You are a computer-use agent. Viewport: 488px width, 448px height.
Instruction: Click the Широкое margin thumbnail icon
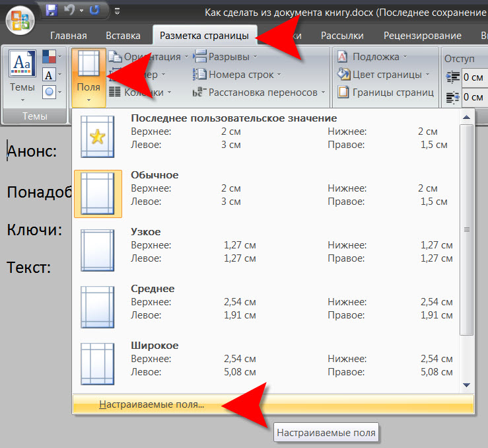coord(98,364)
